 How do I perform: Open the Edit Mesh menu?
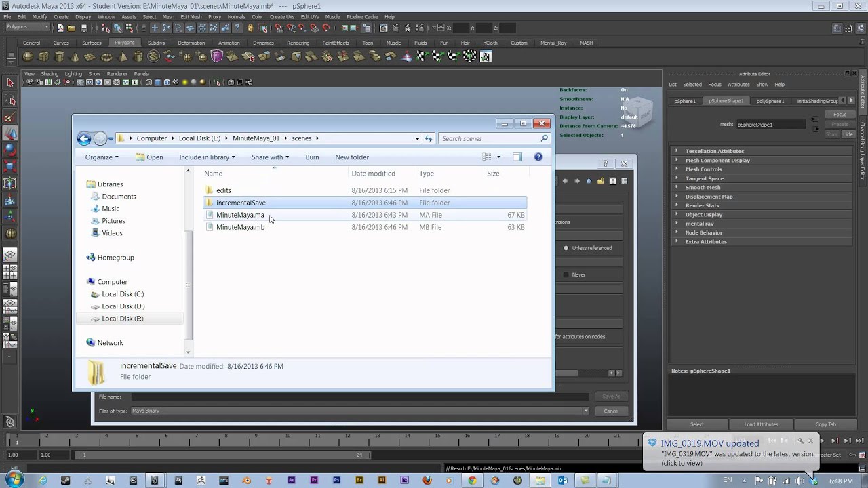(x=191, y=17)
